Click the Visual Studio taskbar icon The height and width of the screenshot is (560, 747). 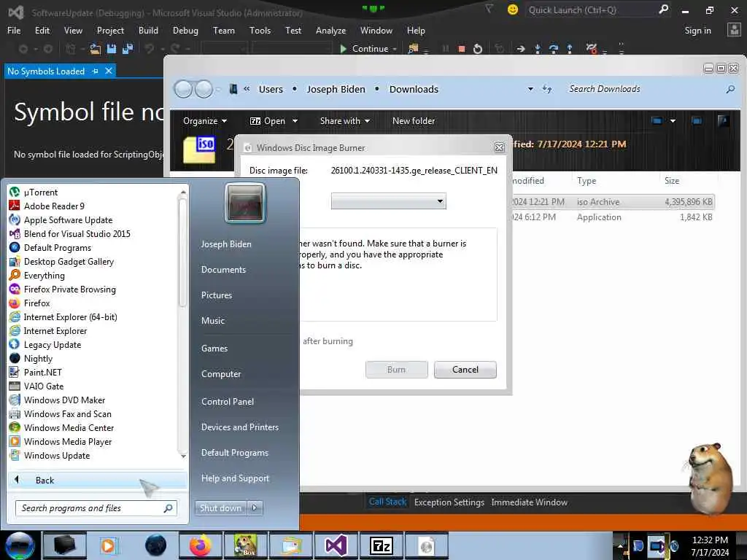336,545
